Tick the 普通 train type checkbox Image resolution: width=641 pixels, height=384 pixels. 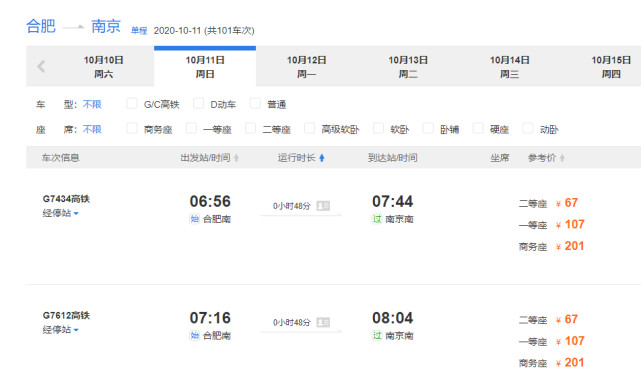click(x=255, y=103)
